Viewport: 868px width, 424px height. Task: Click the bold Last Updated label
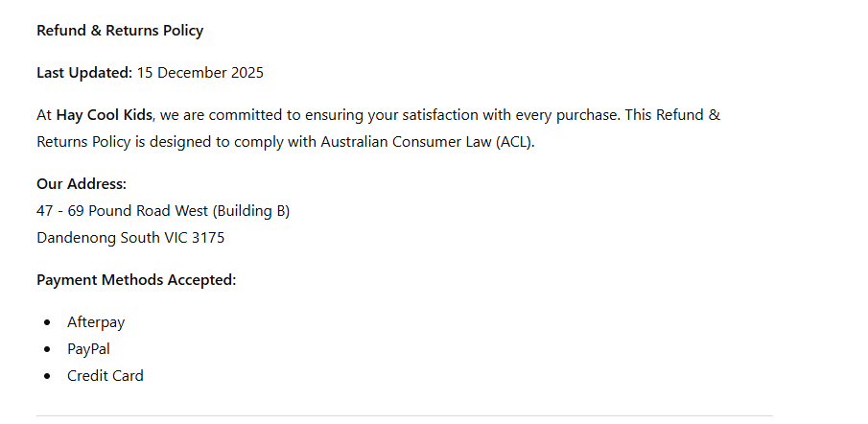[x=84, y=73]
